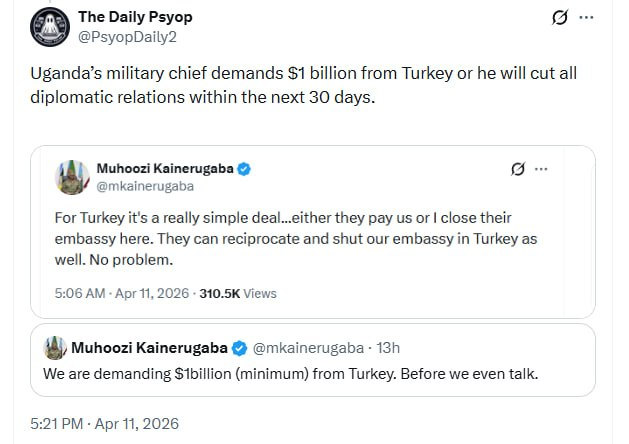Viewport: 629px width, 444px height.
Task: Click verified badge in the nested quote
Action: pos(240,348)
